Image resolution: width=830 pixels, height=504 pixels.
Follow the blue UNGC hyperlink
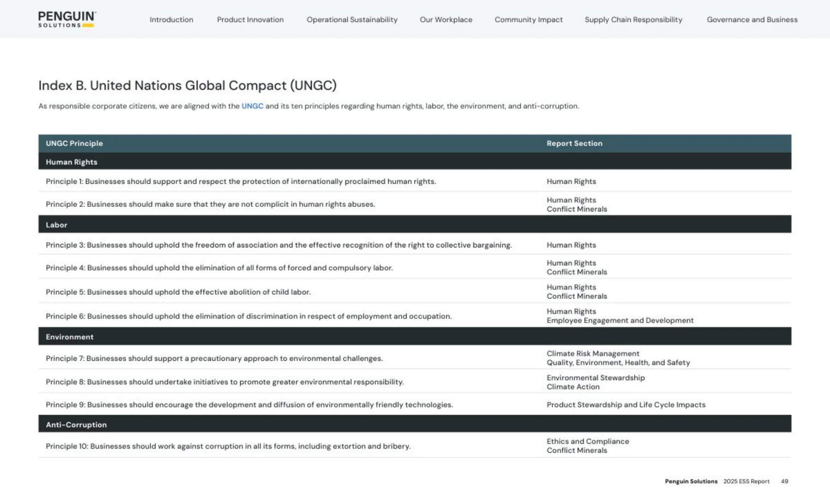point(252,106)
